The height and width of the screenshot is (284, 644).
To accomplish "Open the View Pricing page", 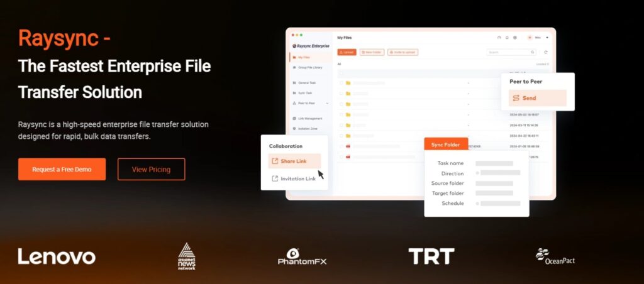I will (x=151, y=169).
